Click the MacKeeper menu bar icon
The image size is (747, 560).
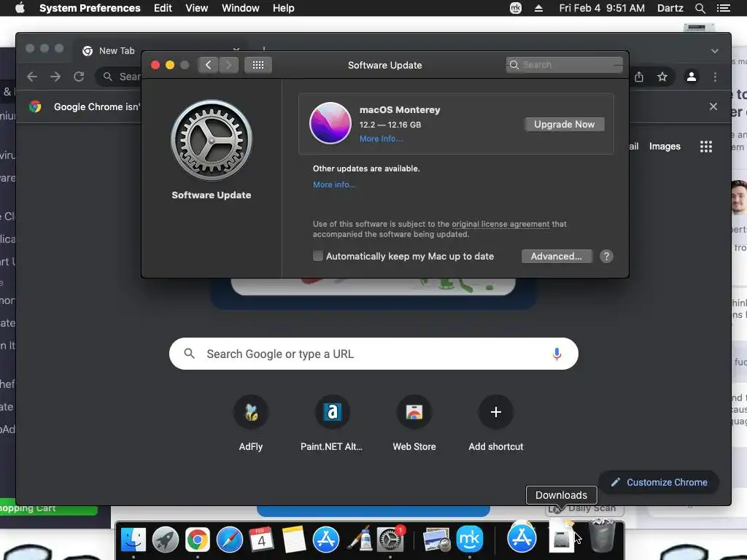point(516,8)
